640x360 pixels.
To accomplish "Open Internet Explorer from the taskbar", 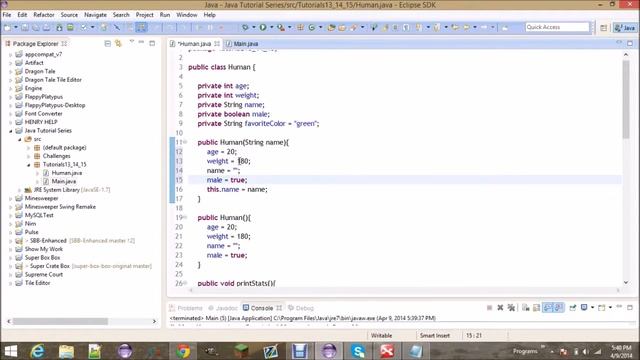I will [x=38, y=351].
